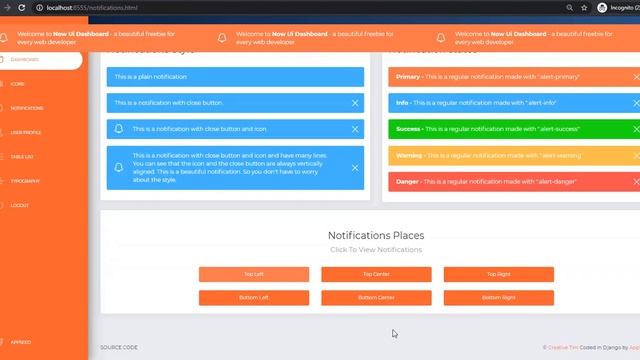This screenshot has height=360, width=640.
Task: Close the multi-line notification
Action: click(x=355, y=168)
